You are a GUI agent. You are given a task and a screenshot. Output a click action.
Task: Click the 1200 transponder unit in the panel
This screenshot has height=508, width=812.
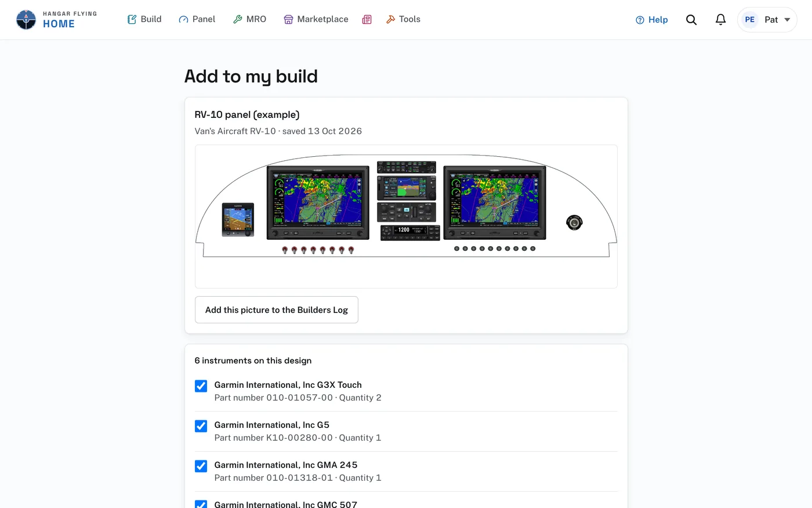pos(410,232)
